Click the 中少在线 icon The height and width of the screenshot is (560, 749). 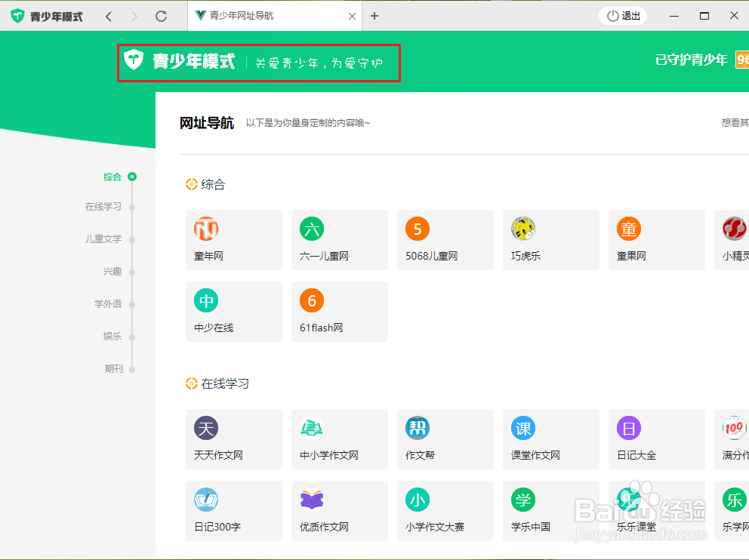[233, 311]
